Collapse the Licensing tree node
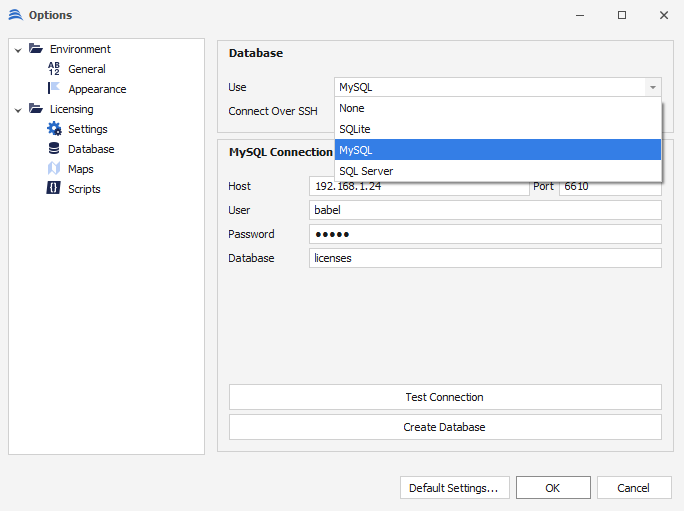 pos(18,109)
